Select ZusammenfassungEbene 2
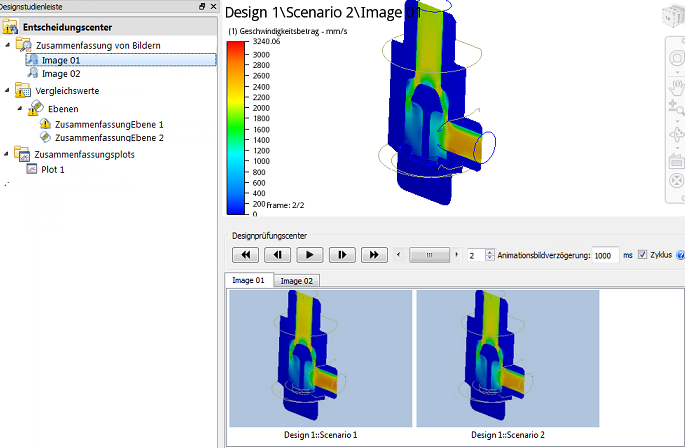This screenshot has width=685, height=448. 109,138
